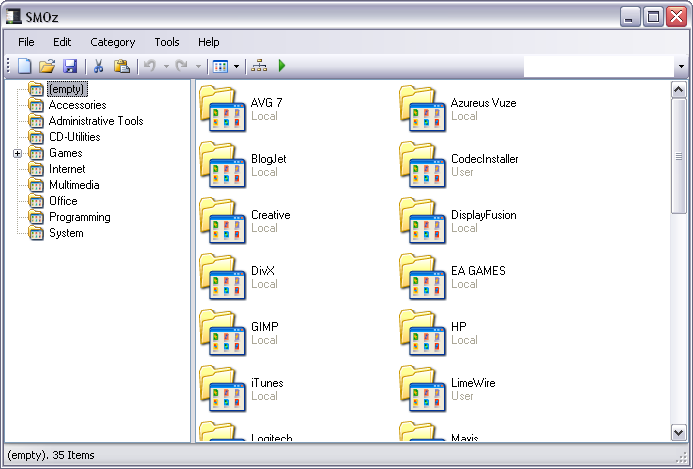Open the Category menu

tap(113, 42)
